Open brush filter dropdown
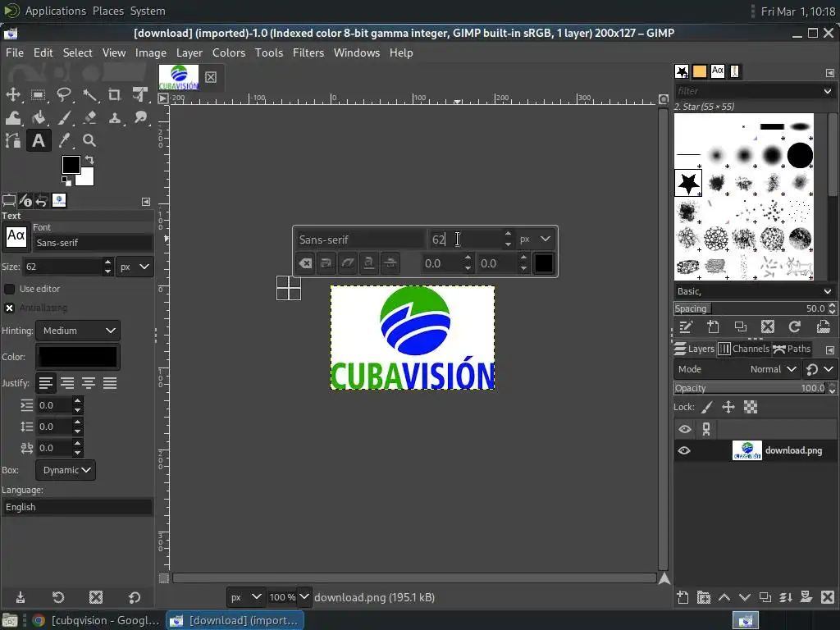 coord(828,91)
